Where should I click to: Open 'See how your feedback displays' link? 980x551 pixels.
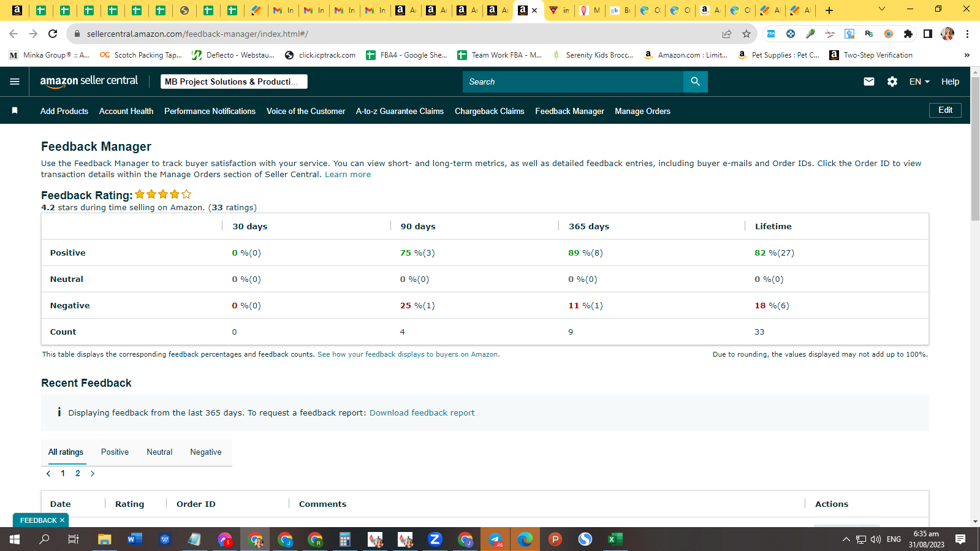point(408,354)
